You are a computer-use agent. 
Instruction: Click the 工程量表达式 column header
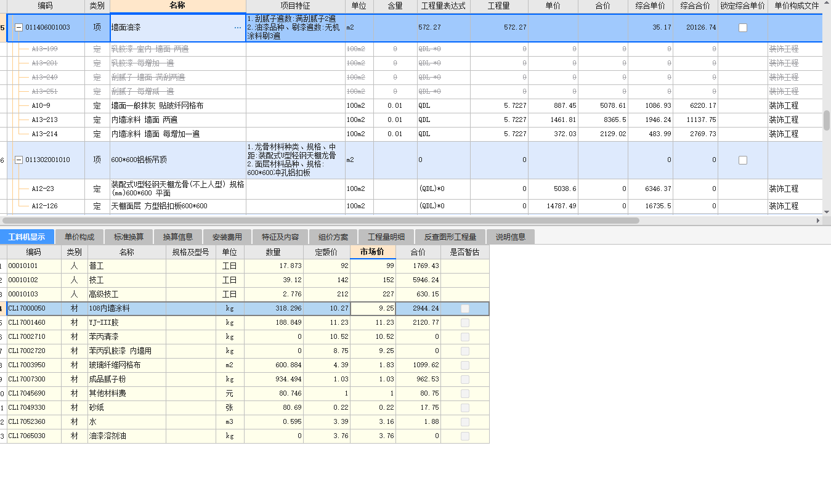pos(444,6)
